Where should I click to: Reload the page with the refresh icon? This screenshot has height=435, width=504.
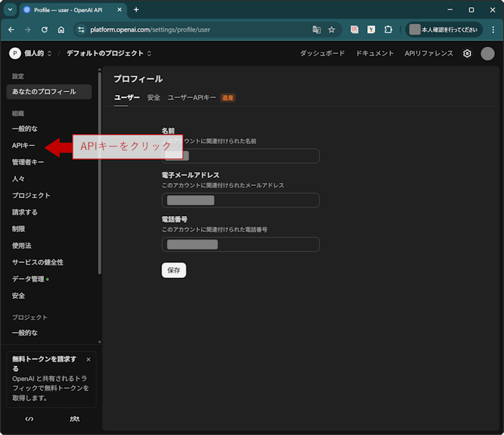45,30
